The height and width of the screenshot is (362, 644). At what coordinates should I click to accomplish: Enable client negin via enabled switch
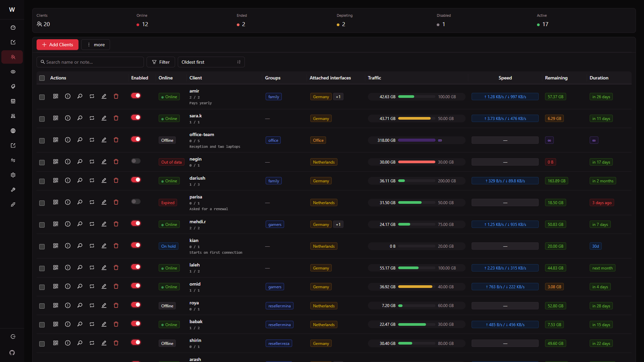click(x=136, y=161)
